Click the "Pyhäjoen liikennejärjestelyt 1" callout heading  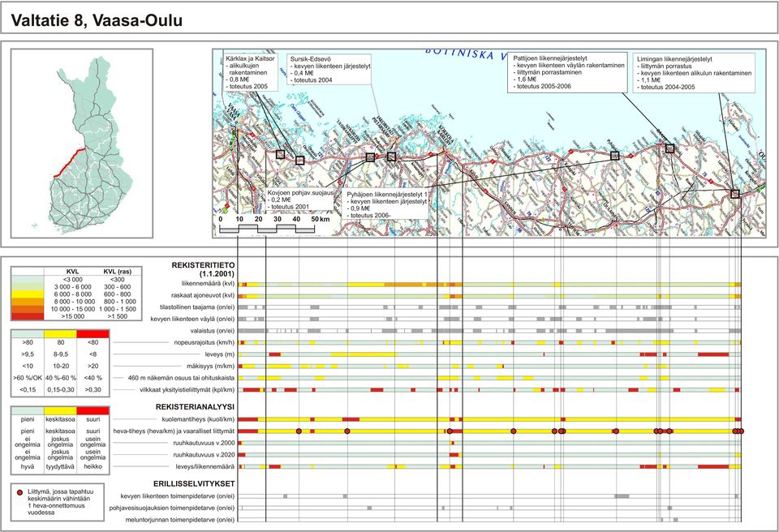tap(387, 195)
